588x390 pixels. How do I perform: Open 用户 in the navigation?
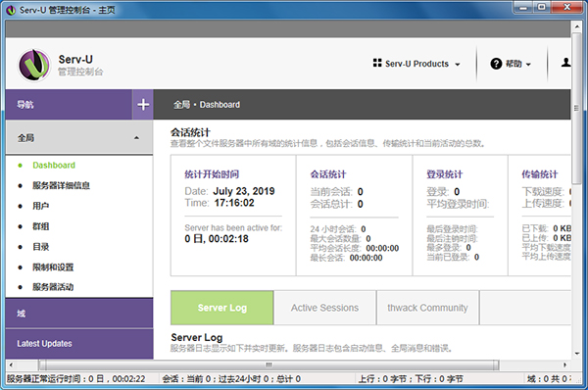[40, 206]
